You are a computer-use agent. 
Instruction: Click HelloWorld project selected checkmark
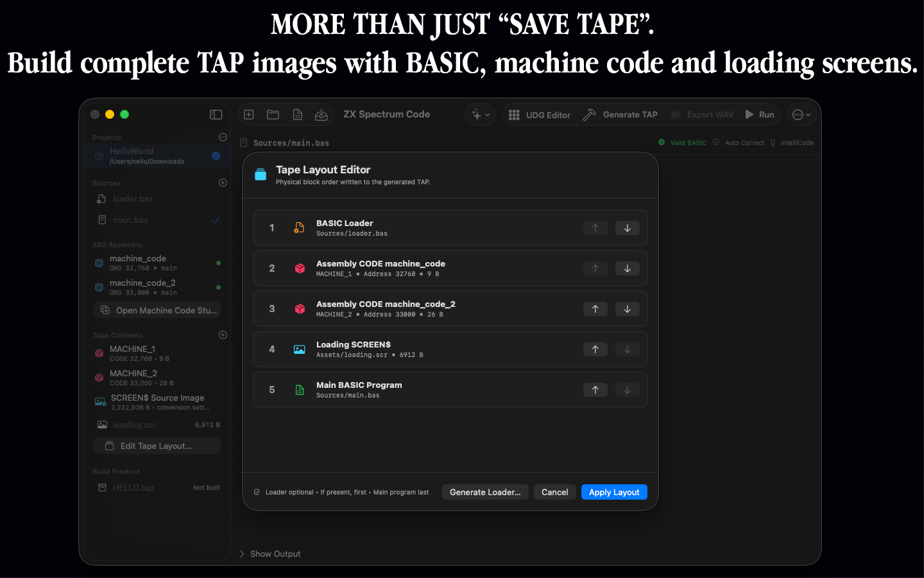[216, 155]
